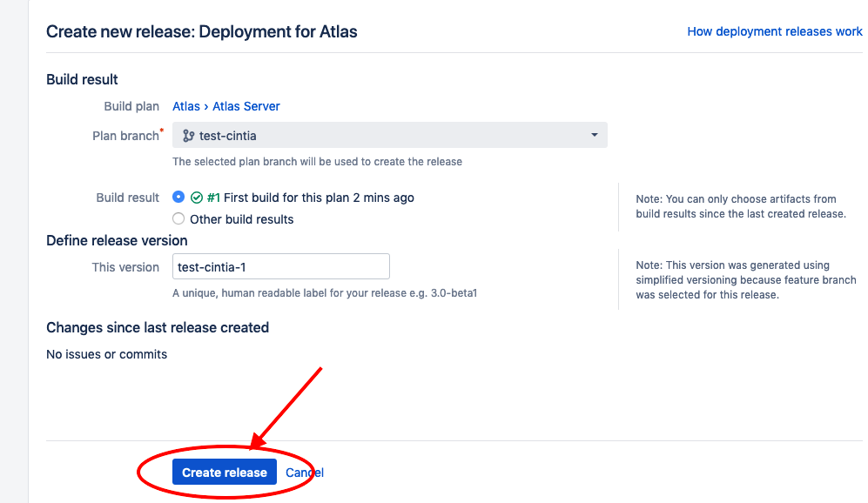Click the Create release button
This screenshot has width=868, height=503.
225,472
